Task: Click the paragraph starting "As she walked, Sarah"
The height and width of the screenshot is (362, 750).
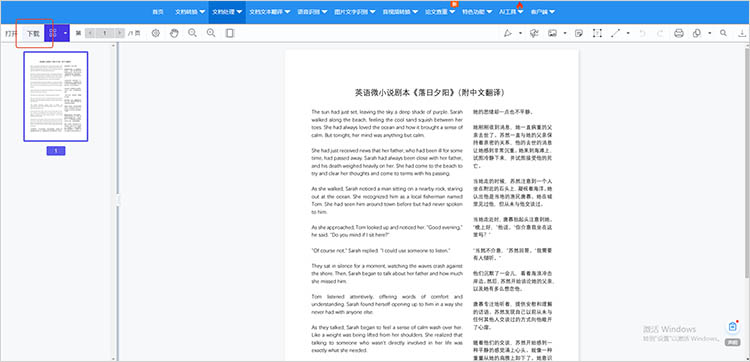Action: coord(387,200)
